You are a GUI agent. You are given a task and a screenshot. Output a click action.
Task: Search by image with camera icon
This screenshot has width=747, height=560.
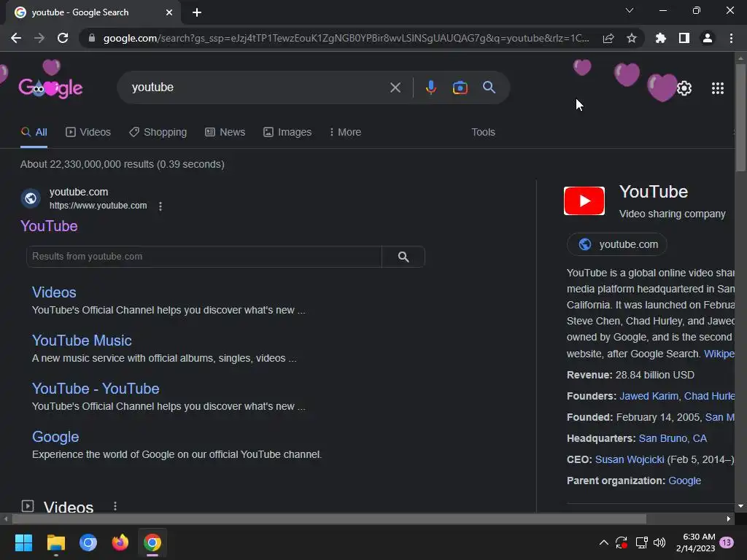[x=460, y=87]
